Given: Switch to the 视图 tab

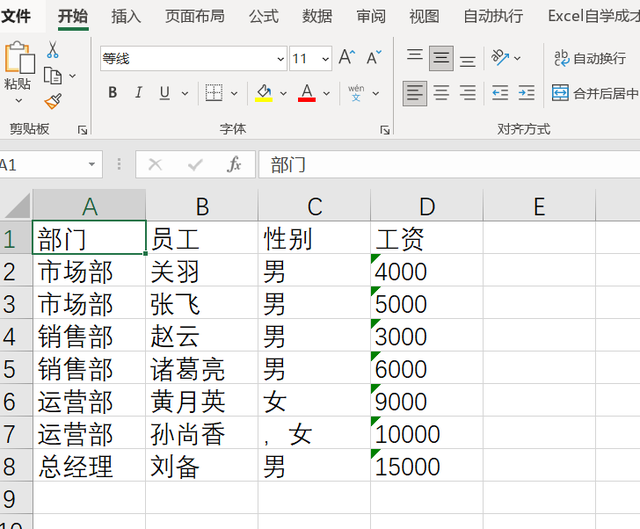Looking at the screenshot, I should [x=424, y=16].
